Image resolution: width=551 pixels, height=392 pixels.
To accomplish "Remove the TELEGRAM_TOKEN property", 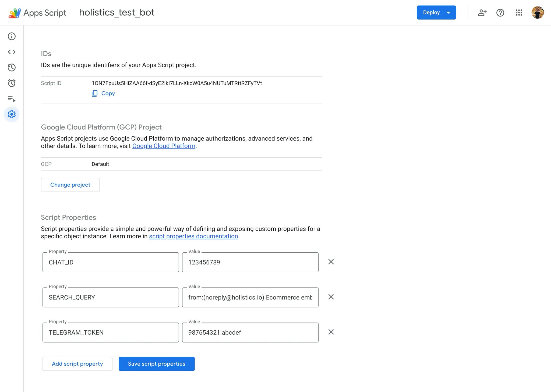I will 331,332.
